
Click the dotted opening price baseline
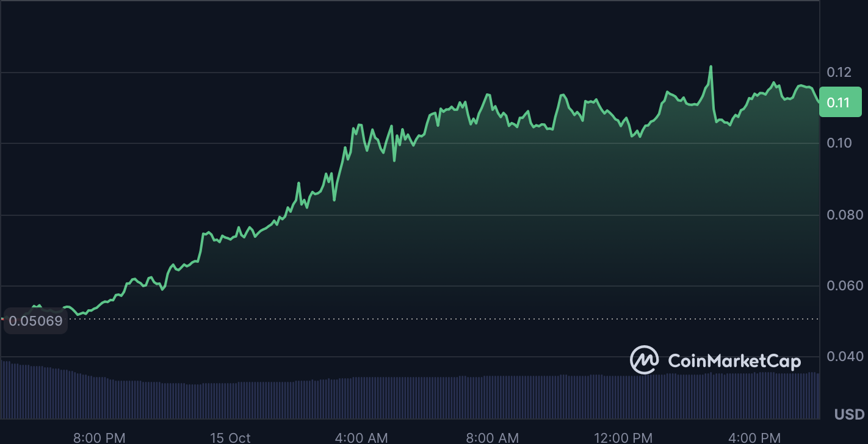[x=427, y=318]
